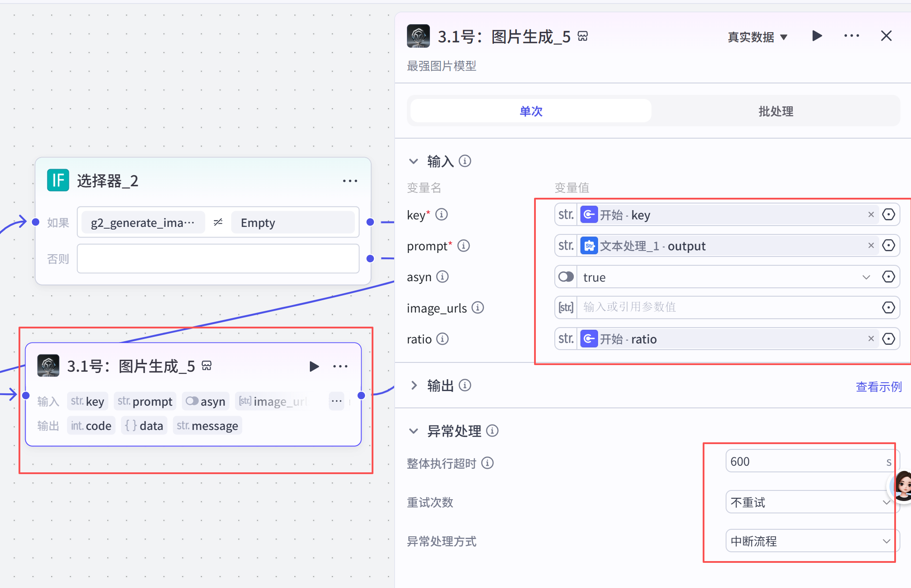
Task: Show info for 整体执行超时
Action: pyautogui.click(x=487, y=463)
